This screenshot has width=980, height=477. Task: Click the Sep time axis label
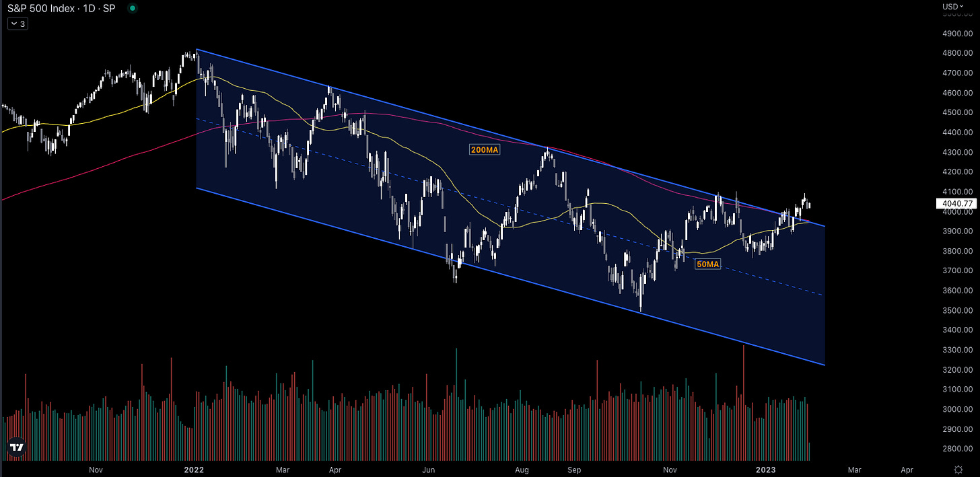pyautogui.click(x=573, y=469)
